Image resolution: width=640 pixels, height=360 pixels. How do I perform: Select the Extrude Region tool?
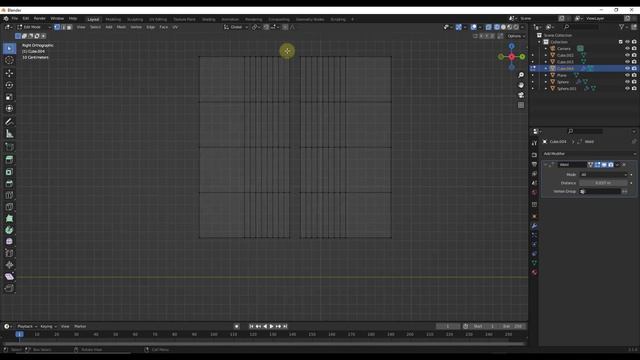(x=9, y=160)
